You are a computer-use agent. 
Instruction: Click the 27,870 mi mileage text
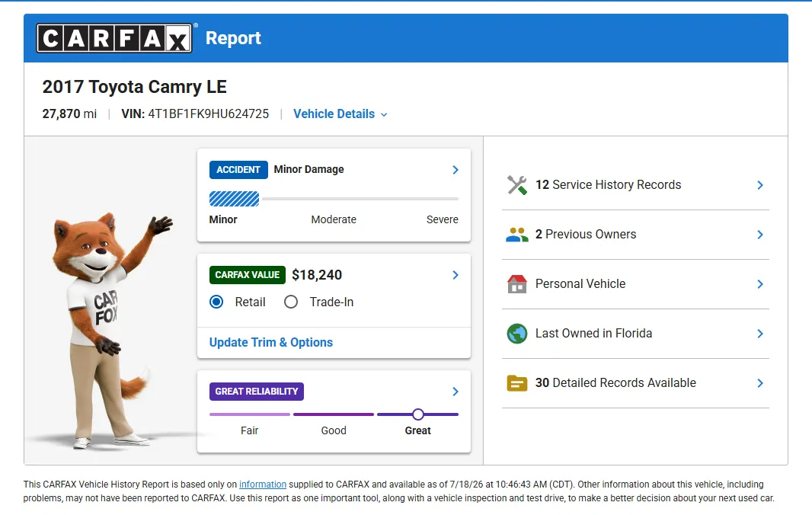pos(69,114)
